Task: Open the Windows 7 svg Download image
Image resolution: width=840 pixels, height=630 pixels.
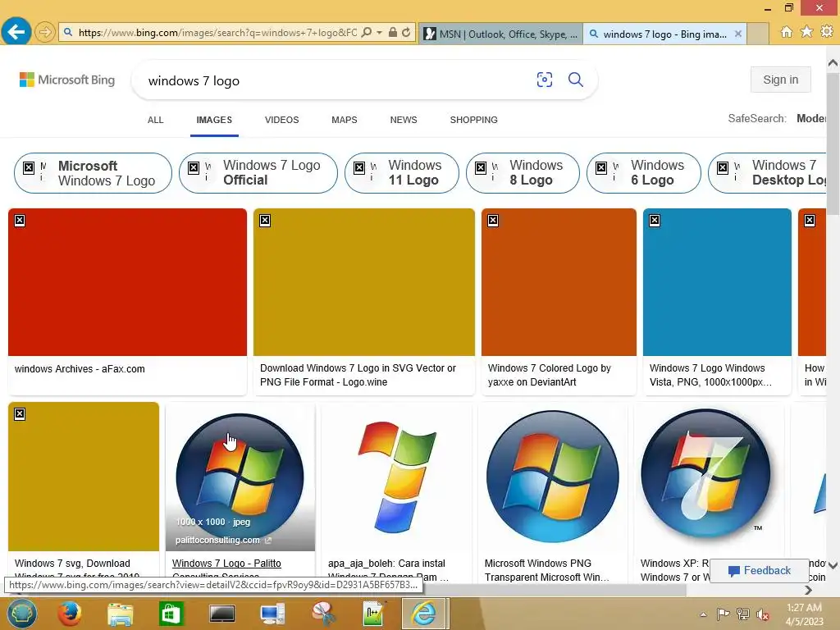Action: pyautogui.click(x=84, y=477)
